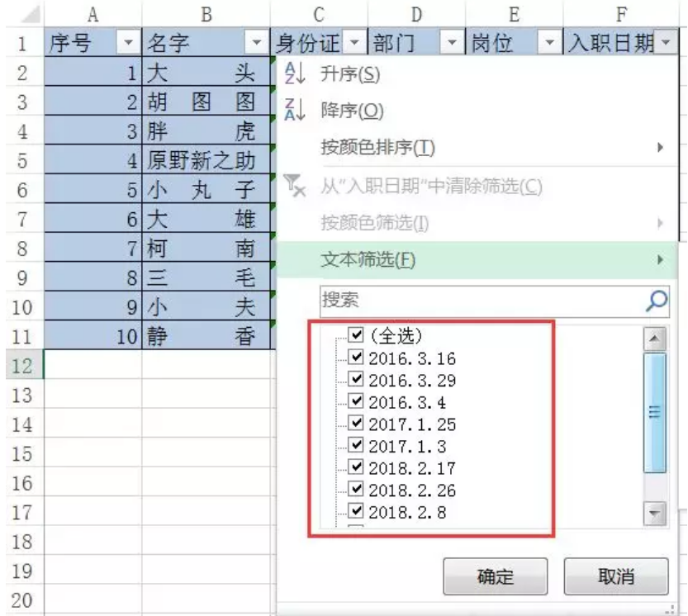Viewport: 688px width, 616px height.
Task: Open 文本筛选(F) menu entry
Action: click(x=477, y=260)
